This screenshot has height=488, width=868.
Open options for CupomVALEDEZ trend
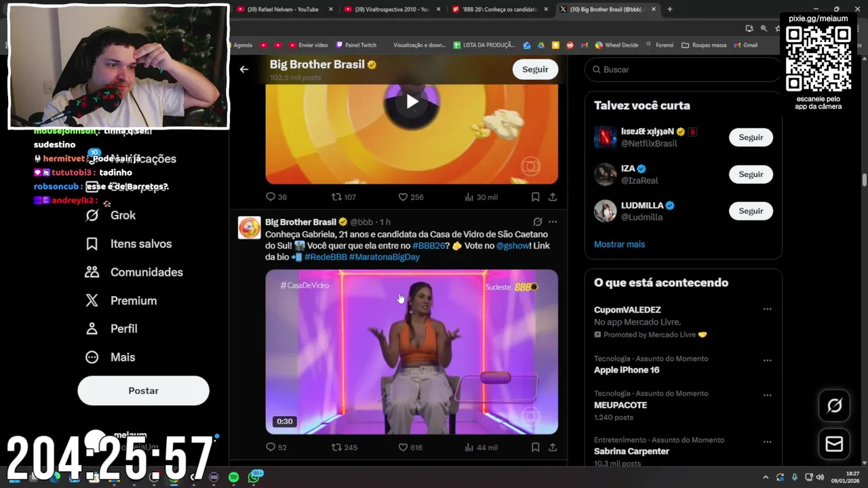click(x=767, y=309)
